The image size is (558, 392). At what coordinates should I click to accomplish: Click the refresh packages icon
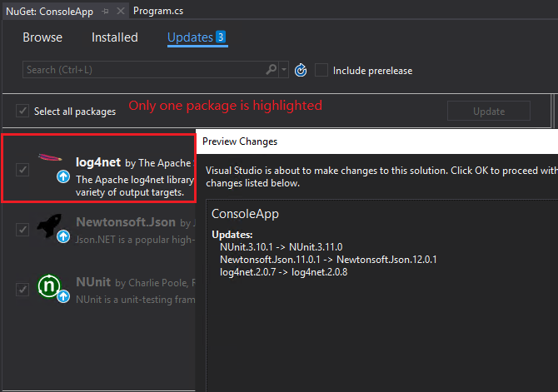click(x=301, y=70)
